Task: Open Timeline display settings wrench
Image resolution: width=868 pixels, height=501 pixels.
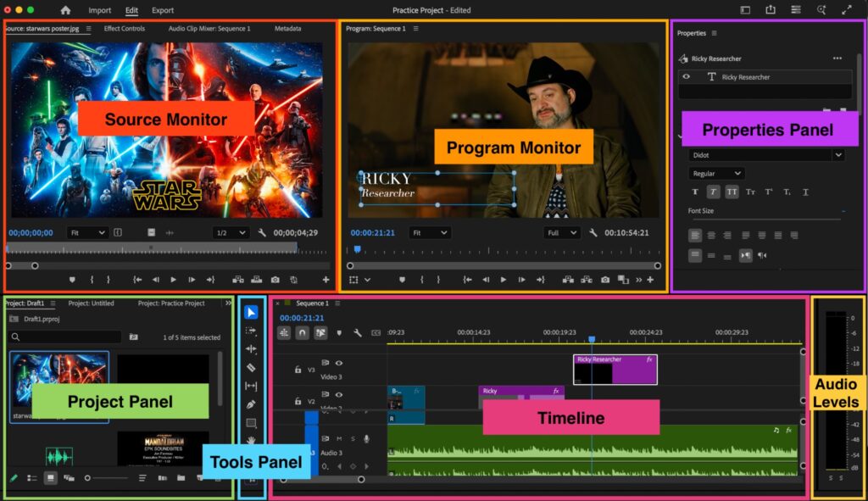Action: pos(358,332)
